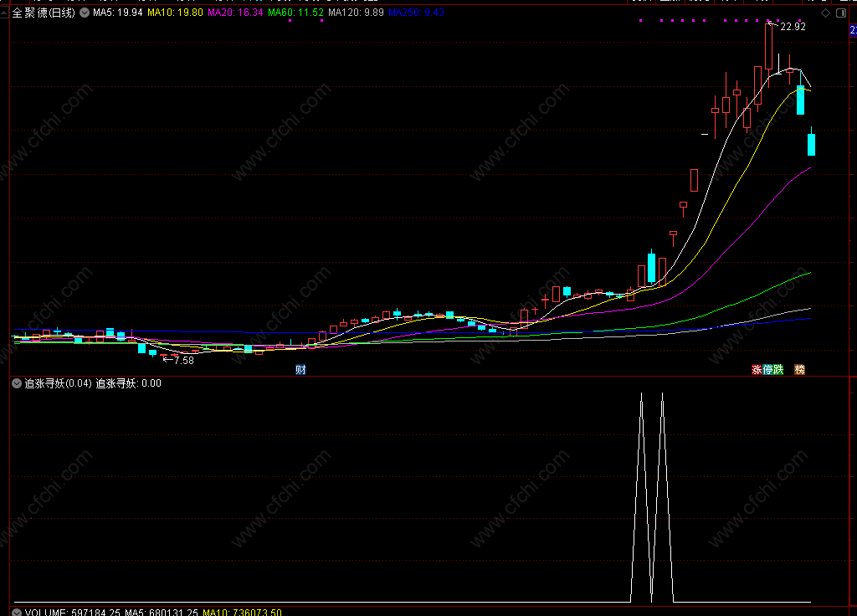Image resolution: width=857 pixels, height=616 pixels.
Task: Select the blue MA250: 9.43 label
Action: (x=416, y=13)
